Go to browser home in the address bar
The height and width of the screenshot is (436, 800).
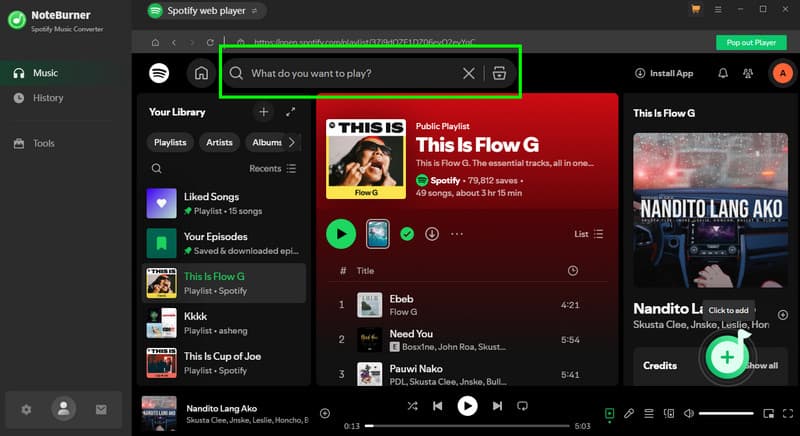(155, 42)
